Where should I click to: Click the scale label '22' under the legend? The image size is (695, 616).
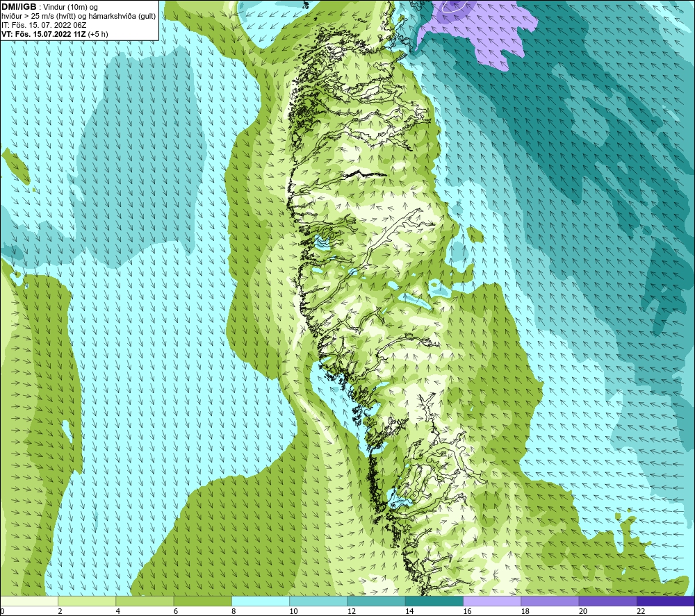coord(641,611)
